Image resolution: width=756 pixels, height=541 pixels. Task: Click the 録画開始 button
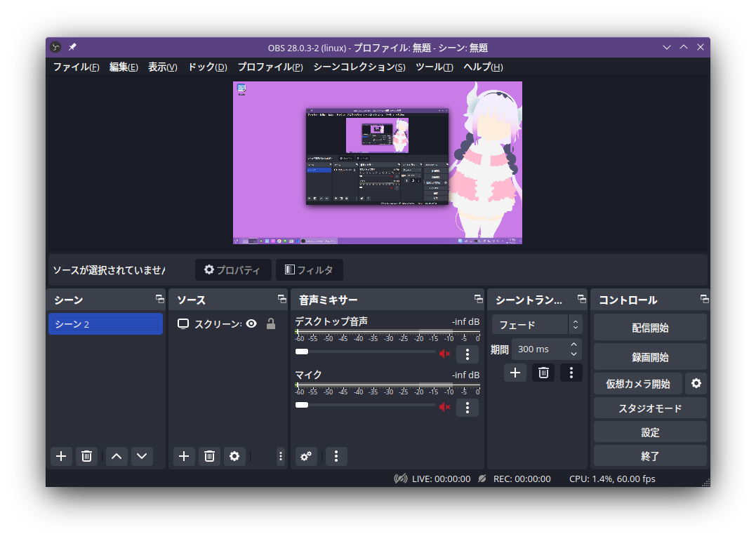pos(650,356)
